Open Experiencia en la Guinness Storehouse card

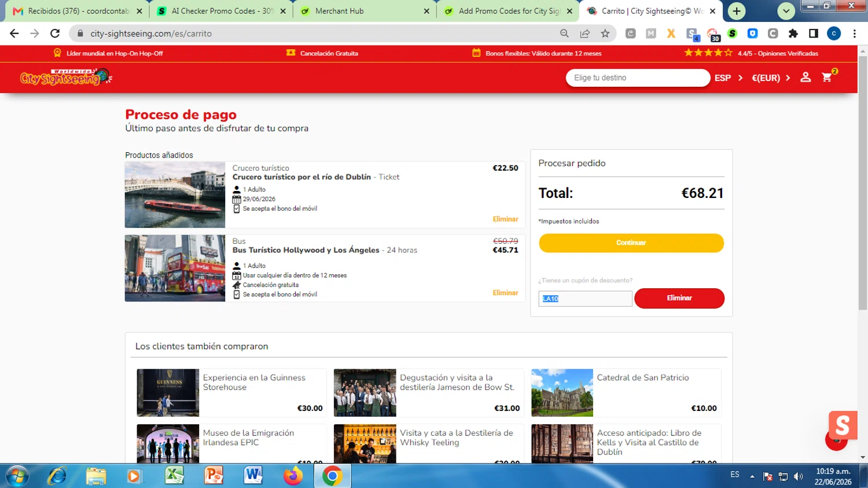pyautogui.click(x=231, y=392)
